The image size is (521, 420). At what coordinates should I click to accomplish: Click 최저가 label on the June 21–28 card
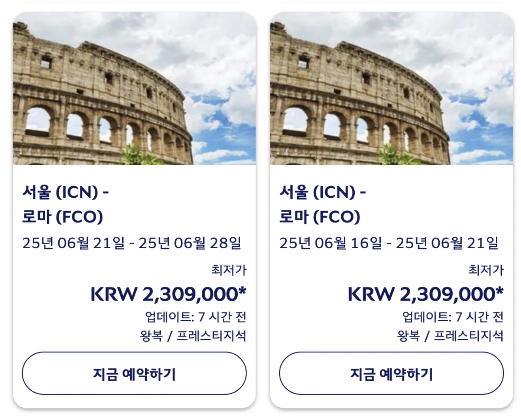[229, 270]
